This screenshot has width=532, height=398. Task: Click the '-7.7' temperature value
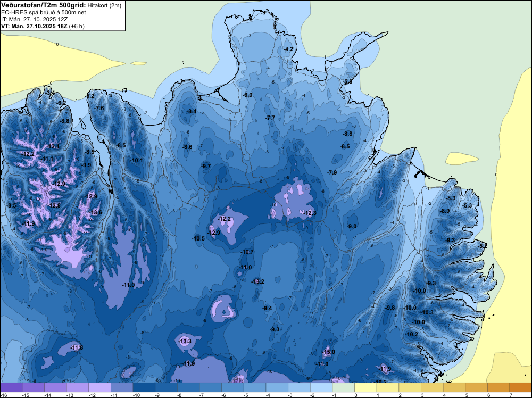(x=270, y=118)
